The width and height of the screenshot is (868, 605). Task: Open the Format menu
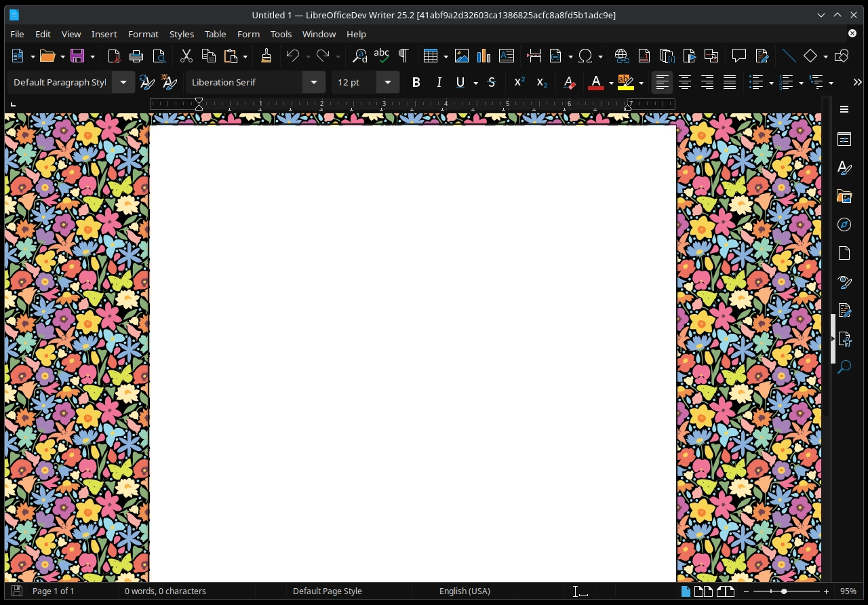(x=143, y=34)
